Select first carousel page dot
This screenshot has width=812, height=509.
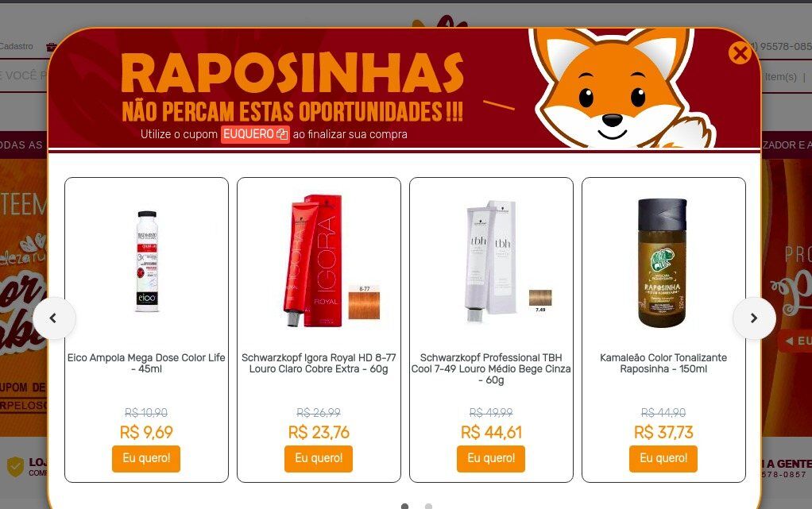pyautogui.click(x=405, y=506)
